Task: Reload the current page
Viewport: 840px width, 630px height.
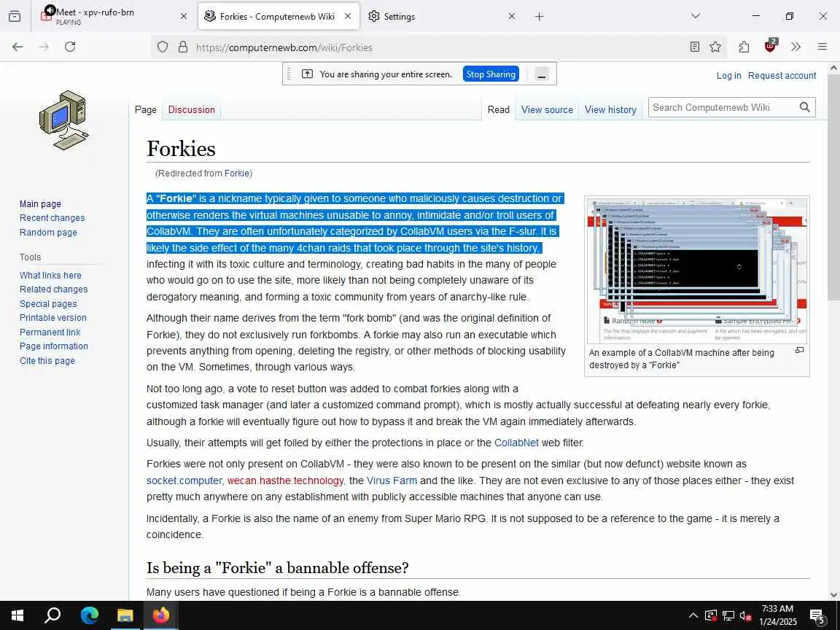Action: point(70,47)
